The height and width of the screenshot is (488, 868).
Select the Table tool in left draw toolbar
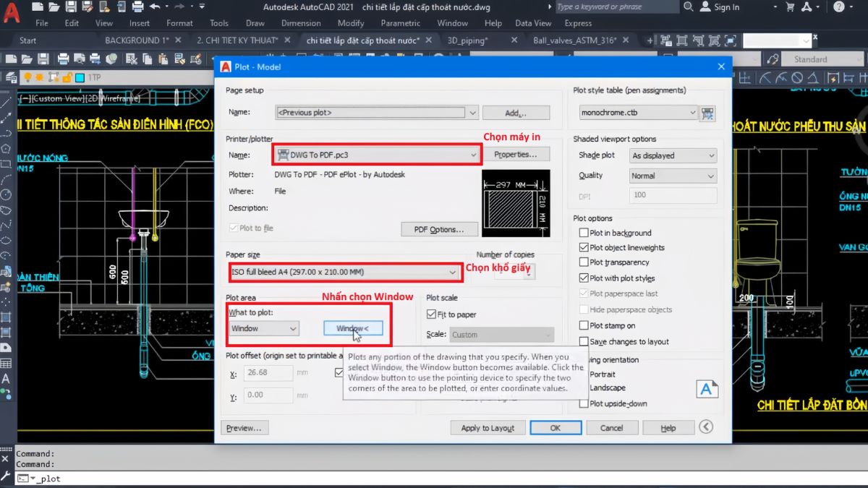6,364
